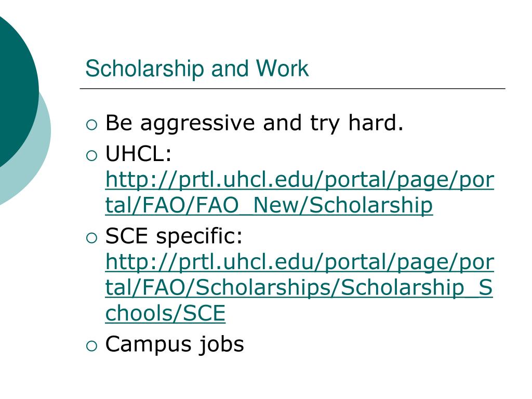Image resolution: width=532 pixels, height=399 pixels.
Task: Open the link line 'tal/FAO/FAO_New/Scholarship'
Action: point(269,205)
